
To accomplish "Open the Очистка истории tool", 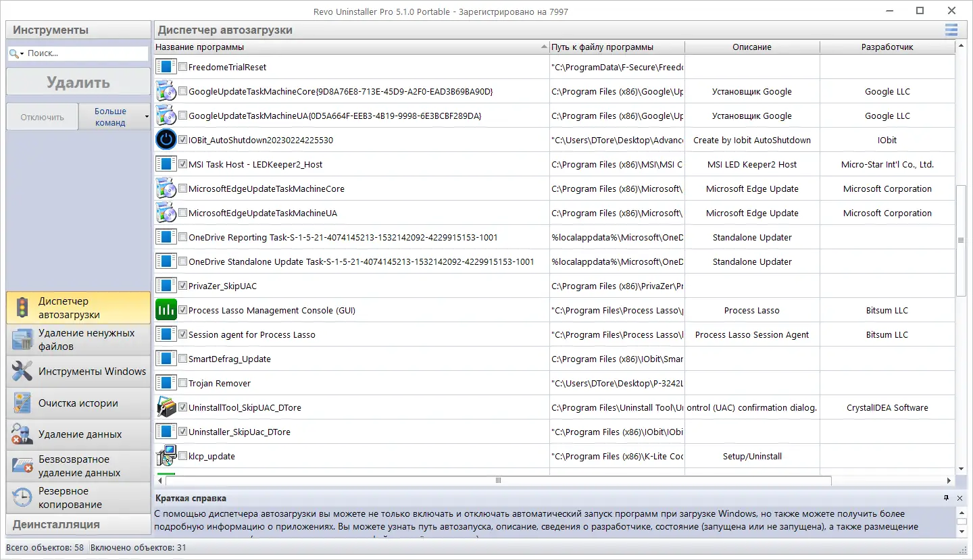I will pos(78,403).
